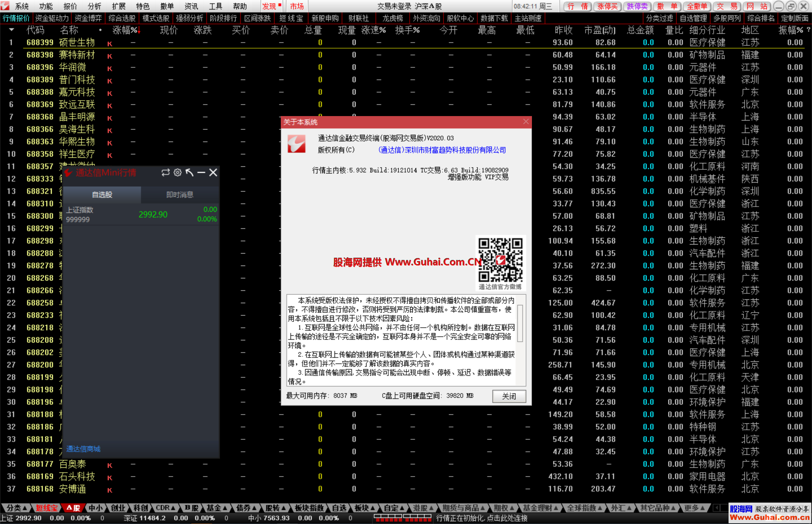Select the 自选股 tab in Mini行情
Image resolution: width=812 pixels, height=524 pixels.
coord(102,195)
